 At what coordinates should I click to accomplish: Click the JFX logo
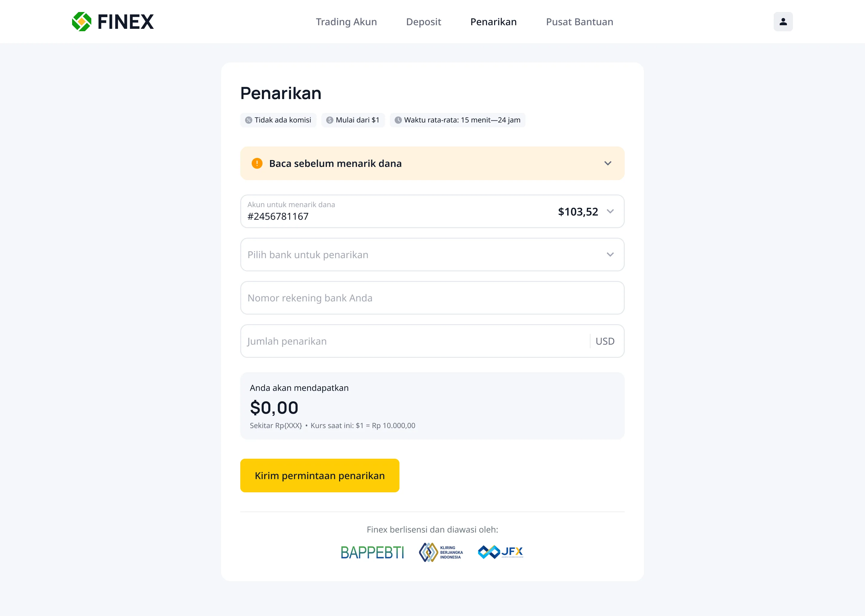(500, 552)
